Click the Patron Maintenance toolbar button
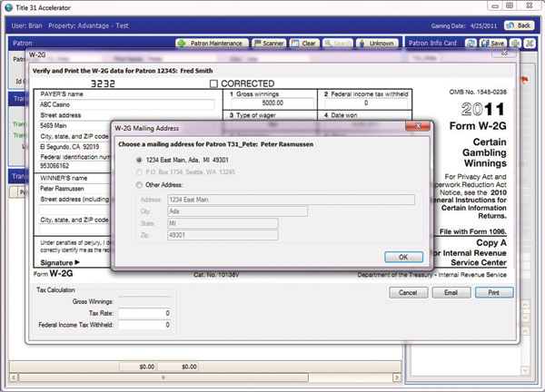 tap(211, 43)
